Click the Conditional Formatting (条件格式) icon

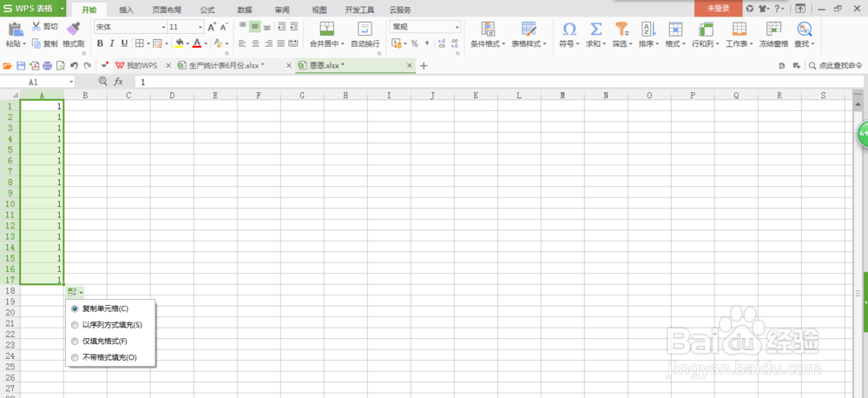coord(488,29)
